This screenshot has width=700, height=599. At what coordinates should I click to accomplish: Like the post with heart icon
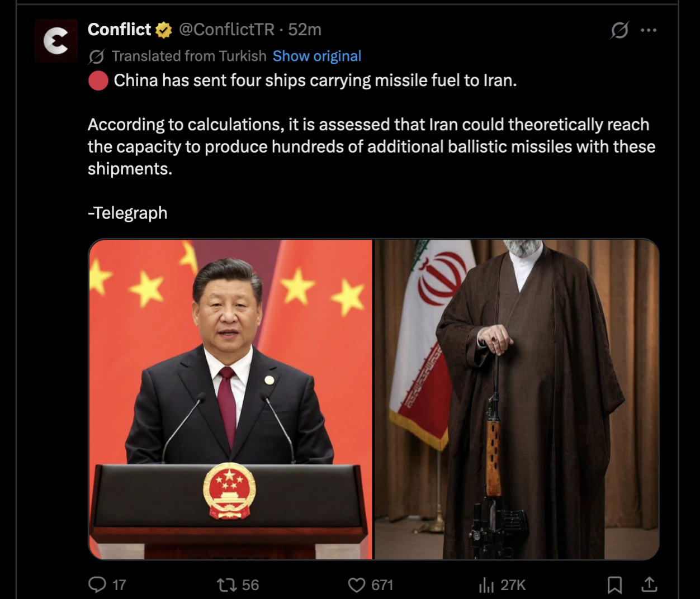(x=357, y=585)
